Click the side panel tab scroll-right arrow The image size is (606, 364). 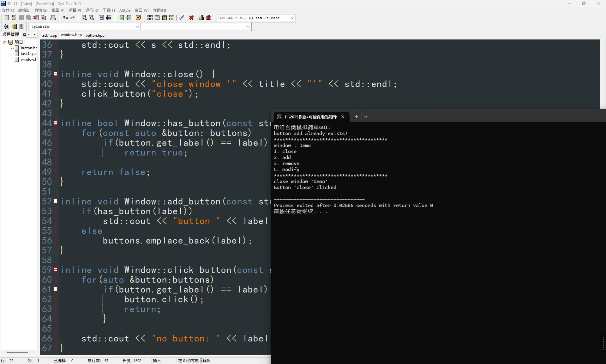coord(35,35)
